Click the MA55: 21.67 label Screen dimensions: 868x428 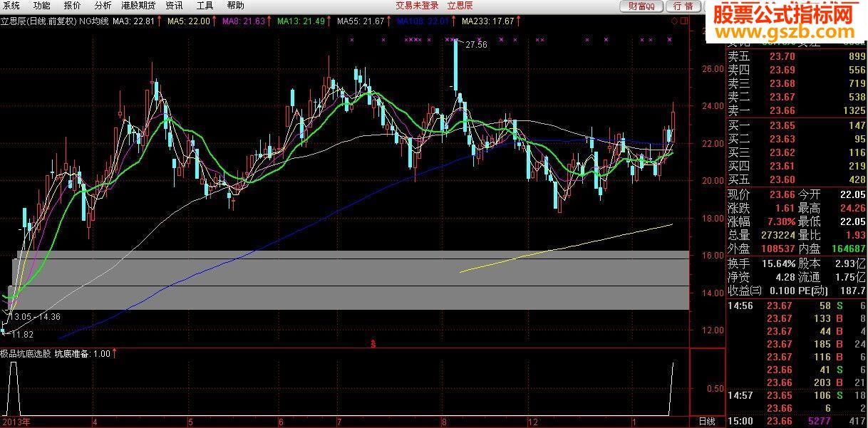pyautogui.click(x=361, y=21)
